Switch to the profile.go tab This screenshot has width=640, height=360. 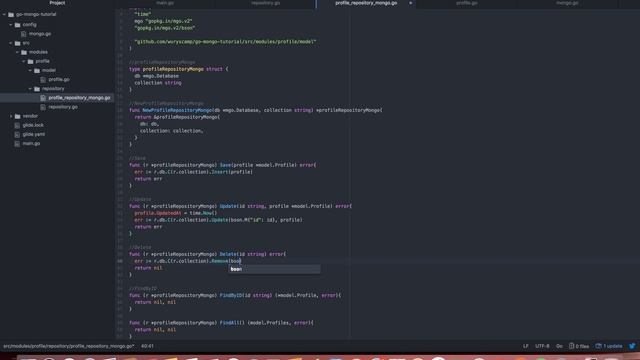[467, 3]
